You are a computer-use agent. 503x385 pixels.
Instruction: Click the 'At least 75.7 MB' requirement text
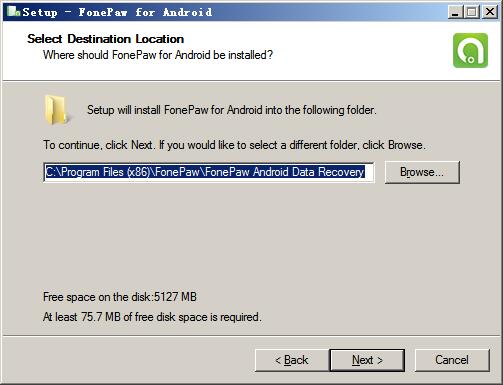click(x=152, y=317)
